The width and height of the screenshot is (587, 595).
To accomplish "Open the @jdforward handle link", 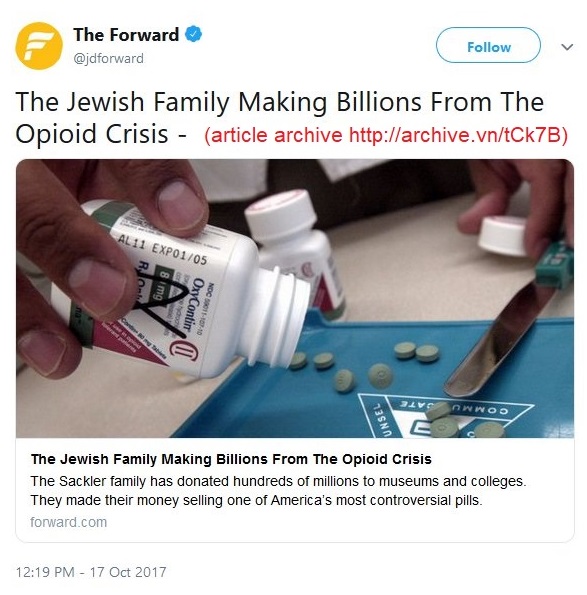I will coord(109,59).
